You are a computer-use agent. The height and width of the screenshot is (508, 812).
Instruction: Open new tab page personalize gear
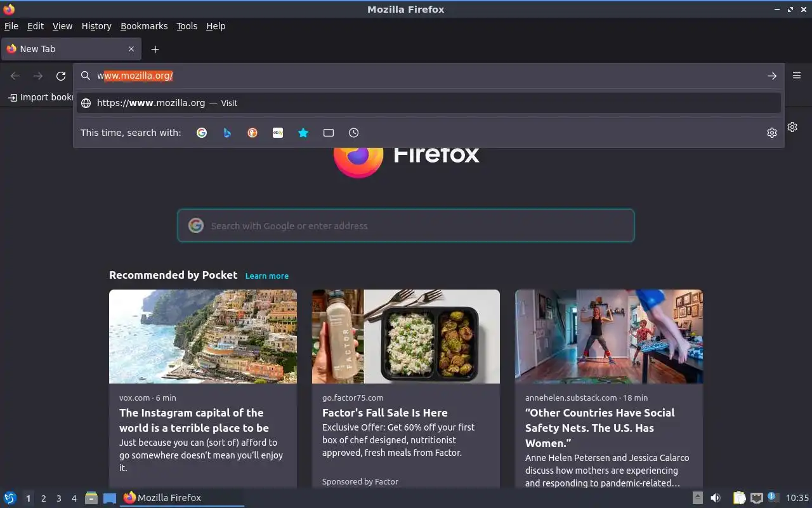(x=792, y=127)
